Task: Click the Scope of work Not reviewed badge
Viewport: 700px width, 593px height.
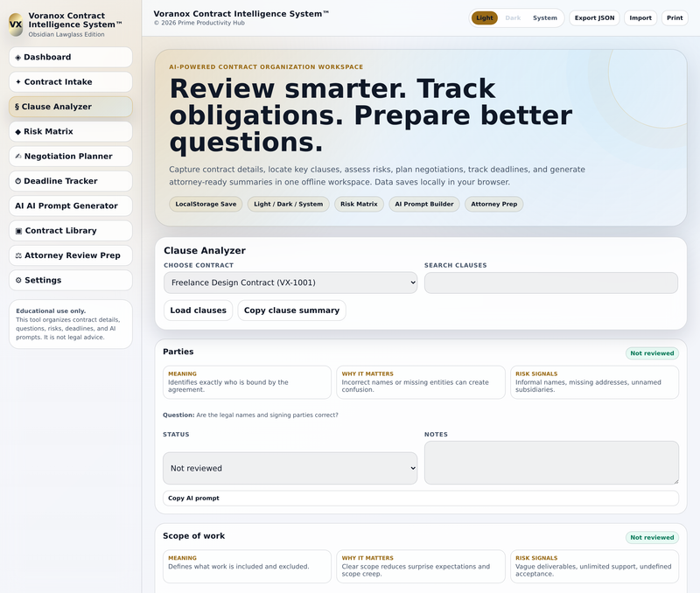Action: click(x=652, y=538)
